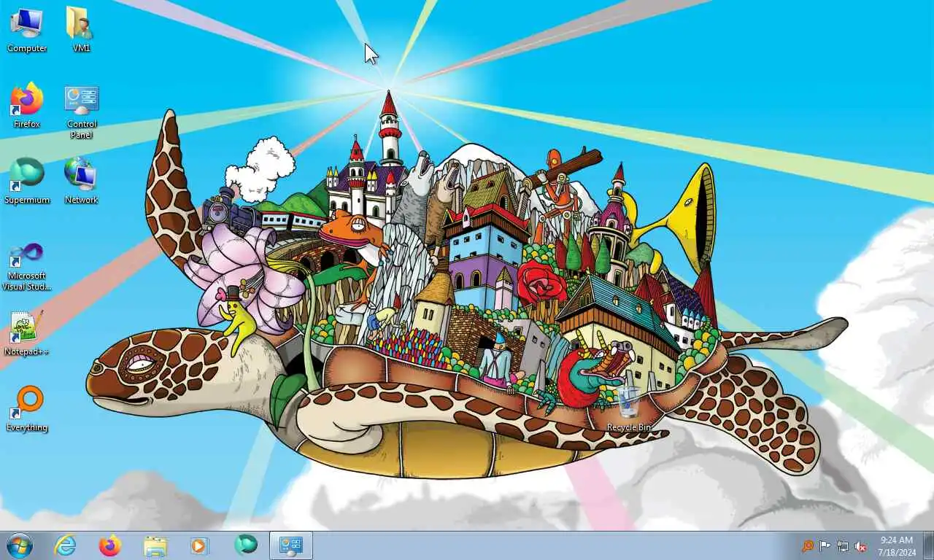The height and width of the screenshot is (560, 934).
Task: Click the network status tray icon
Action: [x=843, y=546]
